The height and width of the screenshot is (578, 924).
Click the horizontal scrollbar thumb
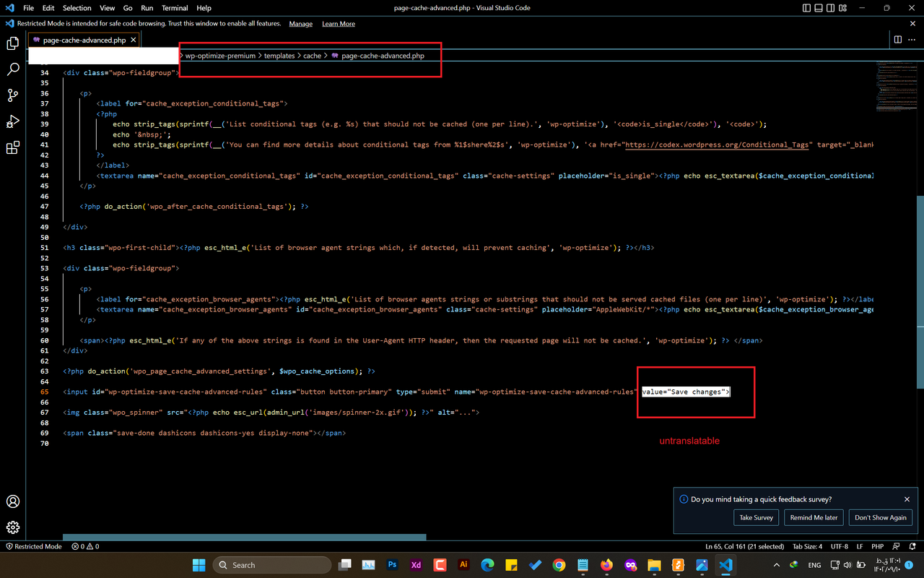[245, 537]
